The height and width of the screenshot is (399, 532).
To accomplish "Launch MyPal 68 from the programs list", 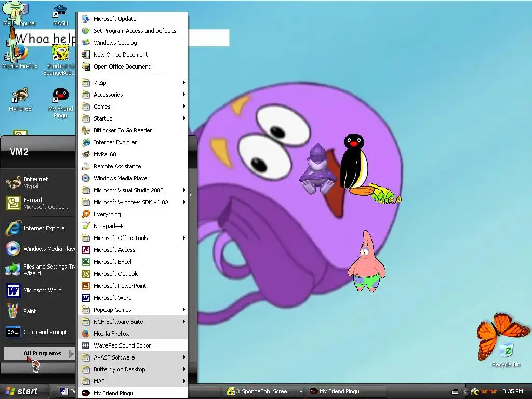I will [x=133, y=154].
